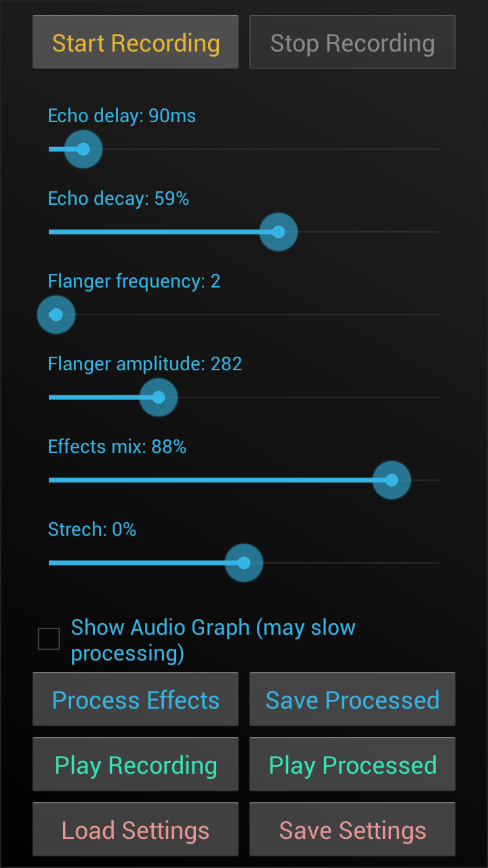
Task: Tap the Save Processed button
Action: 352,700
